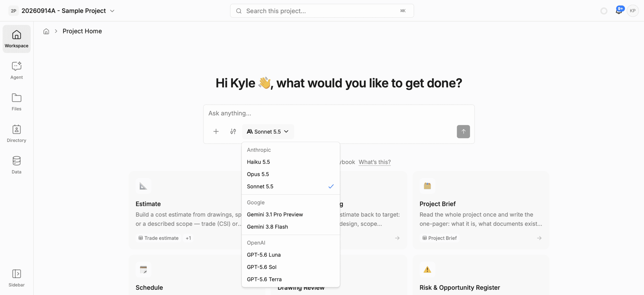Image resolution: width=644 pixels, height=295 pixels.
Task: Focus the Search this project field
Action: pos(322,11)
